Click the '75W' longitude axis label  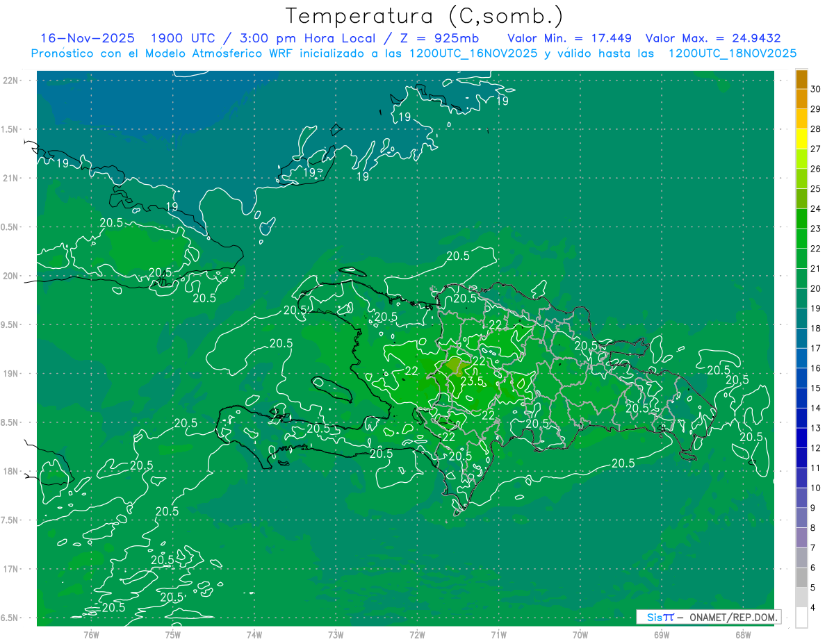coord(172,635)
